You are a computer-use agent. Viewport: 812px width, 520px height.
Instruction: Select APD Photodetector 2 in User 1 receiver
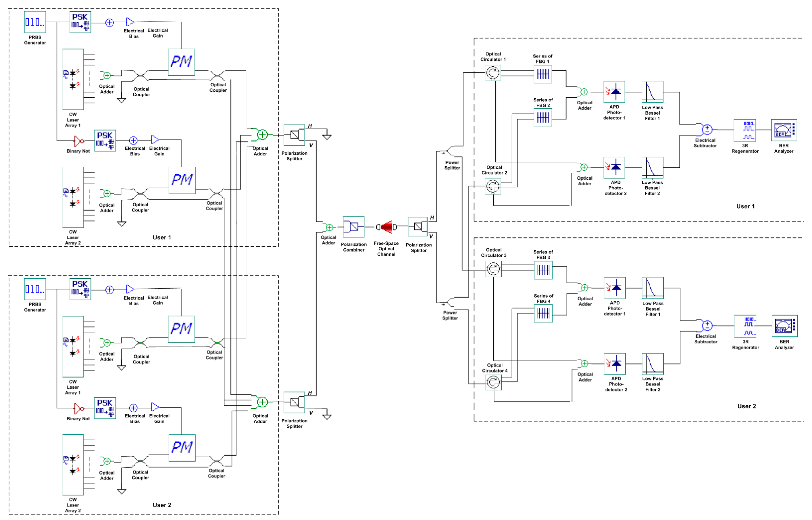tap(614, 167)
